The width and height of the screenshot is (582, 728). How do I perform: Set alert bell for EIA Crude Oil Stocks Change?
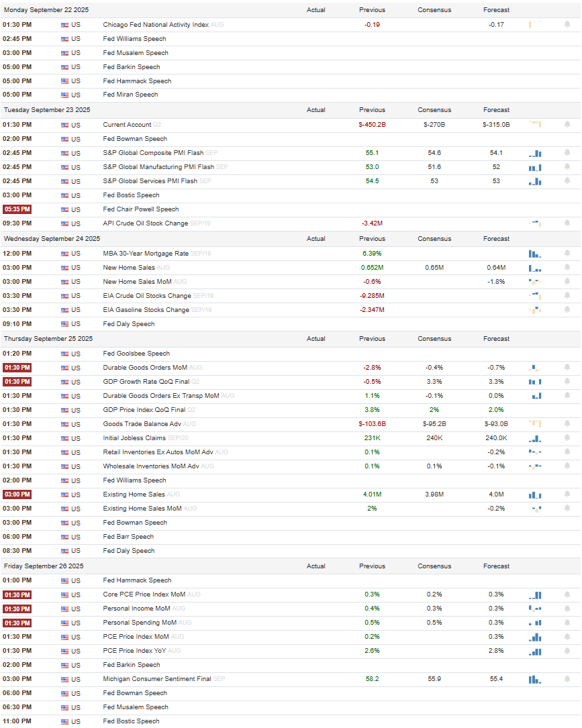[567, 295]
